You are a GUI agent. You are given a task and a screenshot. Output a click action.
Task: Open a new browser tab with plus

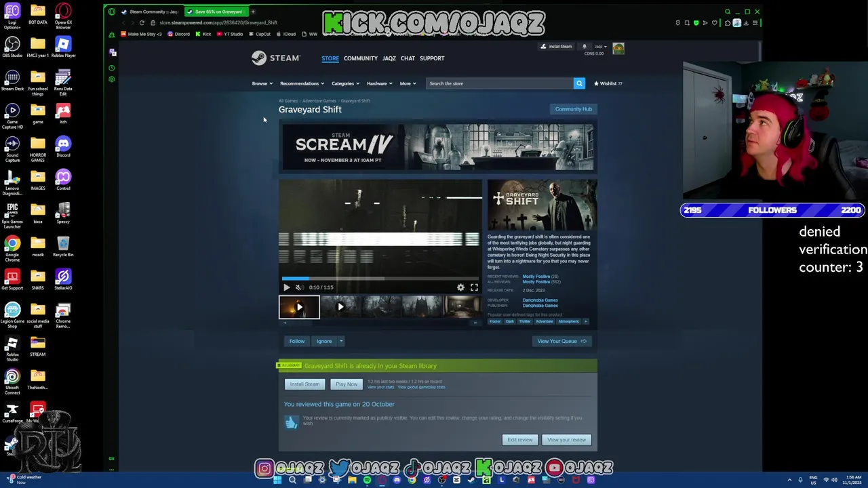(252, 12)
